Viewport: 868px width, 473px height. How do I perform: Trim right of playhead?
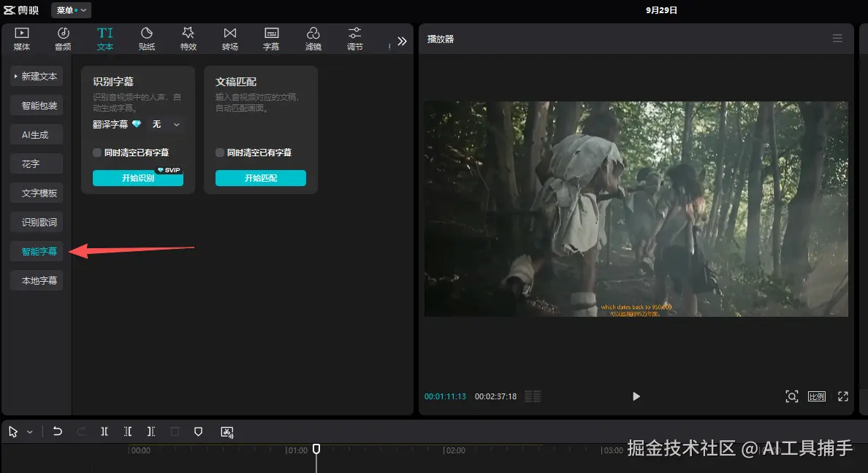point(151,431)
